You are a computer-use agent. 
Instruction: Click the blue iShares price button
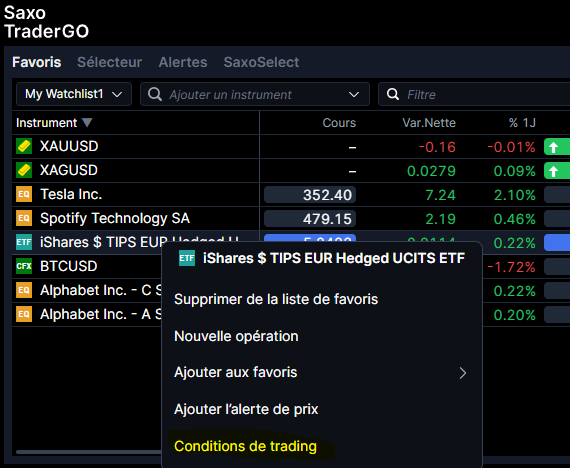310,238
